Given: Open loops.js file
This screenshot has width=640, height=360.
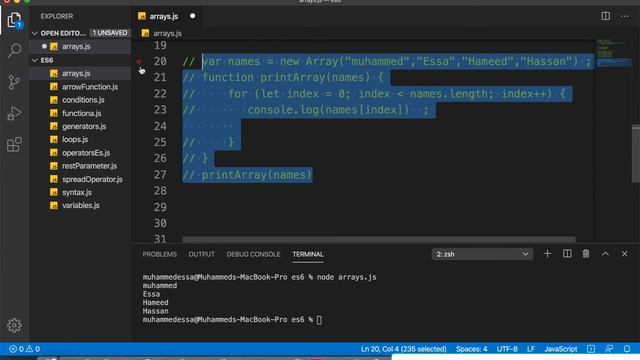Looking at the screenshot, I should 80,140.
